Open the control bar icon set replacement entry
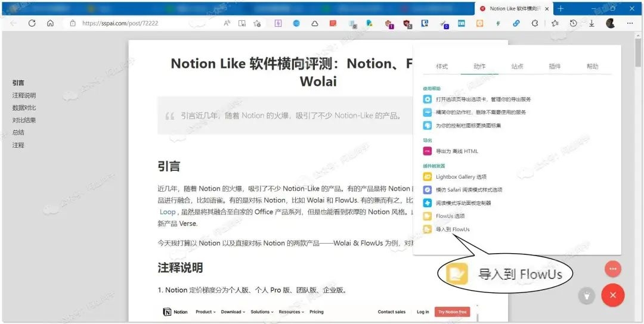The image size is (644, 324). tap(462, 126)
